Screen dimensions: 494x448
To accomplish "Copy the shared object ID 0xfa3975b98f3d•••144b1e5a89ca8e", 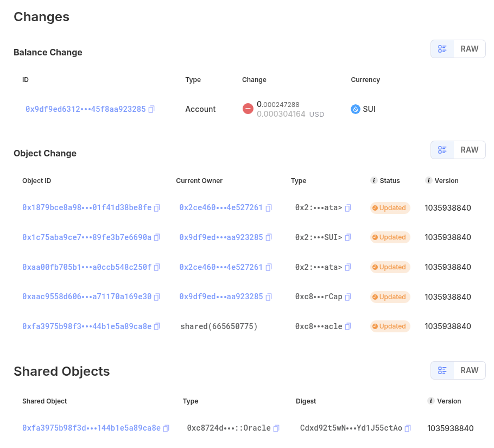I will pos(166,428).
